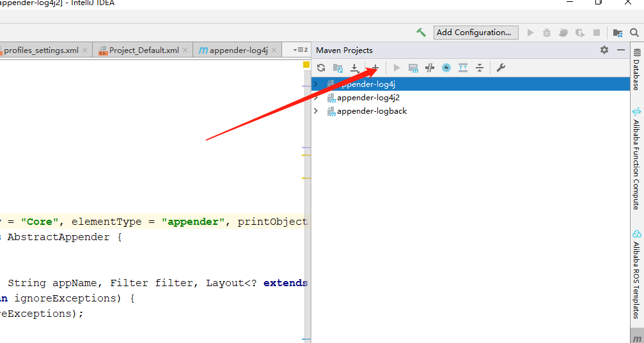644x343 pixels.
Task: Click the Run with Profiler icon
Action: coord(580,33)
